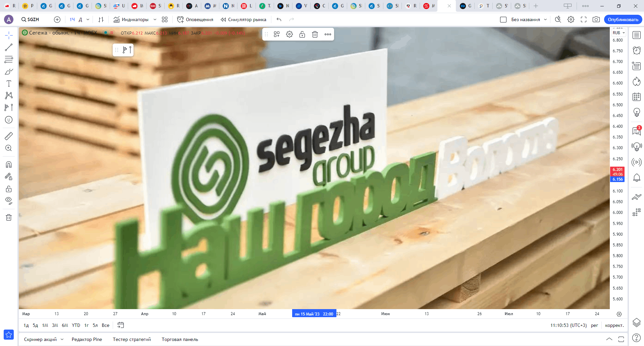Hide all drawings with eye icon
This screenshot has width=644, height=346.
pos(9,201)
